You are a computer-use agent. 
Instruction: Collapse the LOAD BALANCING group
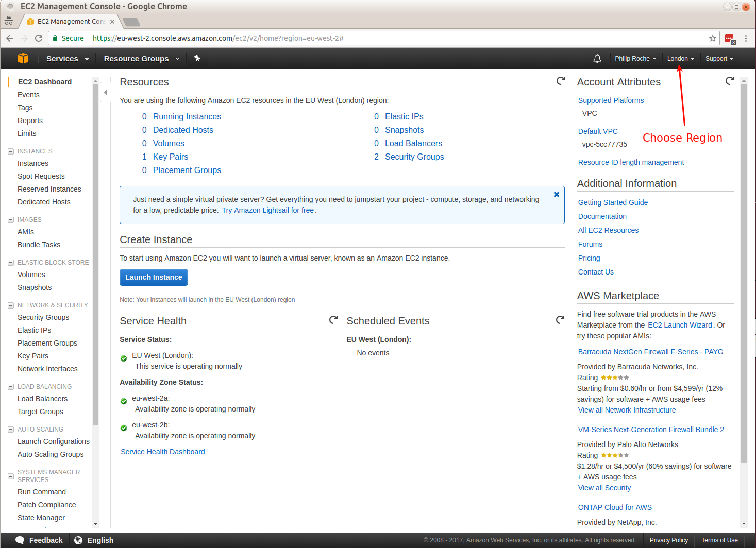11,387
